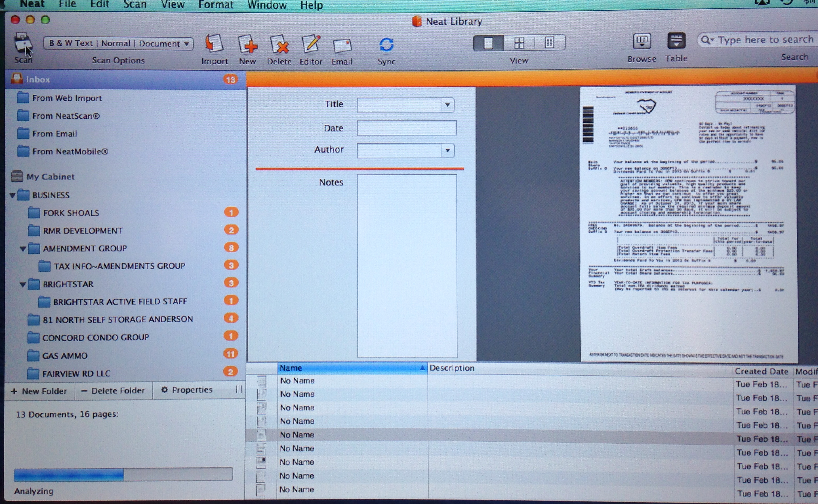Open the Neat application menu

[32, 4]
